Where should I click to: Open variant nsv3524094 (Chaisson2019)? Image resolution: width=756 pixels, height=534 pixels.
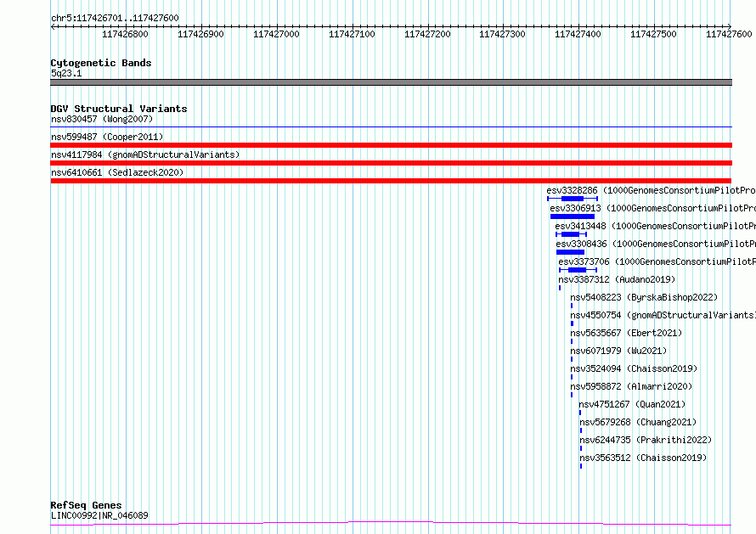[x=634, y=368]
